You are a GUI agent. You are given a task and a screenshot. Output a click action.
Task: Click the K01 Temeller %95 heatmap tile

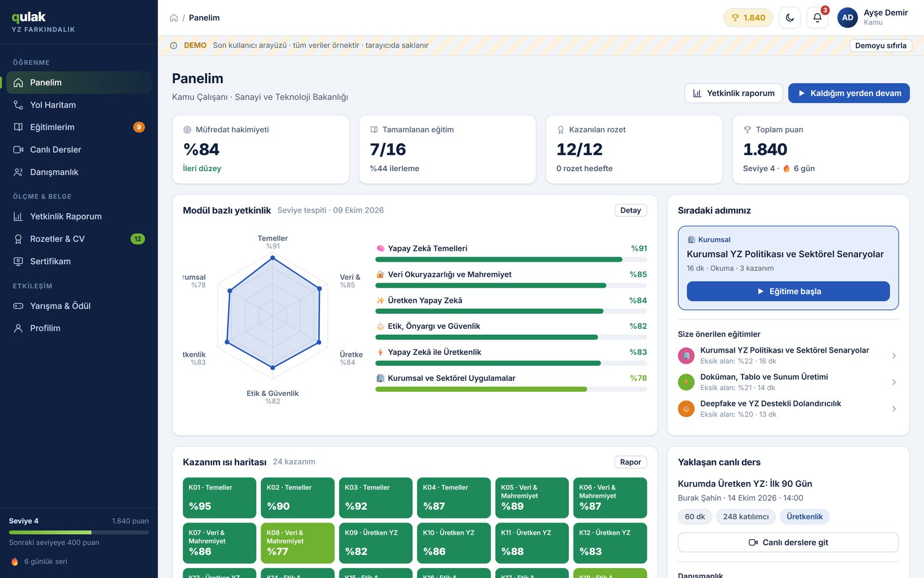coord(219,498)
